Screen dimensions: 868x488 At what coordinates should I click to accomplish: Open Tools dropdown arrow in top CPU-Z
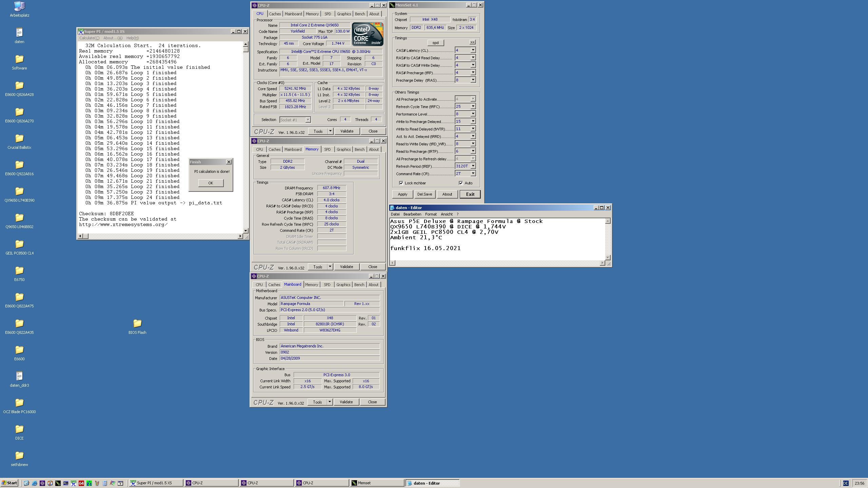tap(330, 131)
